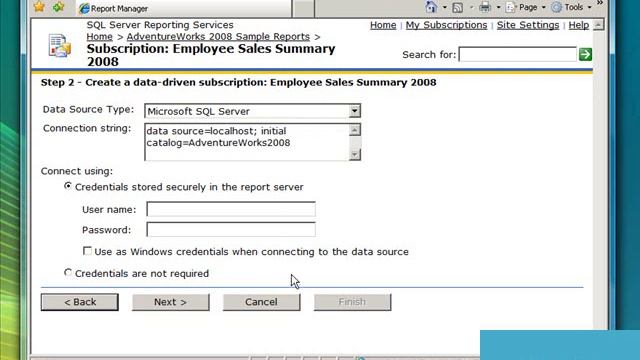Expand the Home icon dropdown arrow
640x360 pixels.
coord(444,7)
